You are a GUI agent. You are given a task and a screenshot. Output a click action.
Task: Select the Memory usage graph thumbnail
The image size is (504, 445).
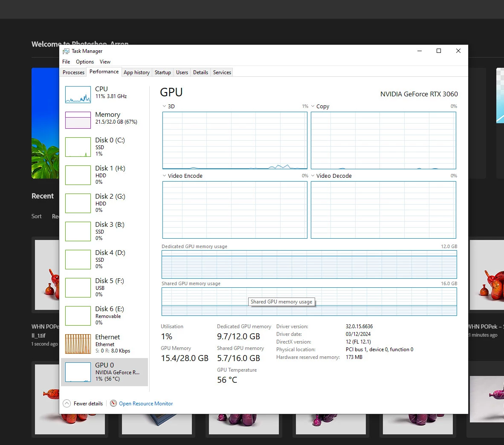[78, 120]
